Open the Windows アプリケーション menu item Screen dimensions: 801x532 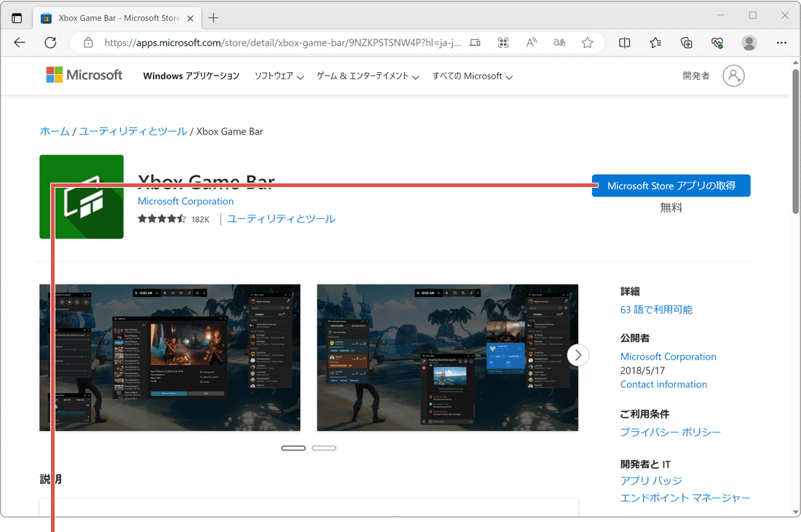[x=191, y=76]
